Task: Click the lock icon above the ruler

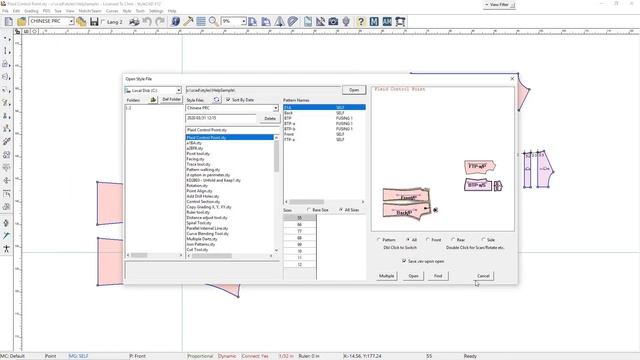Action: tap(18, 31)
